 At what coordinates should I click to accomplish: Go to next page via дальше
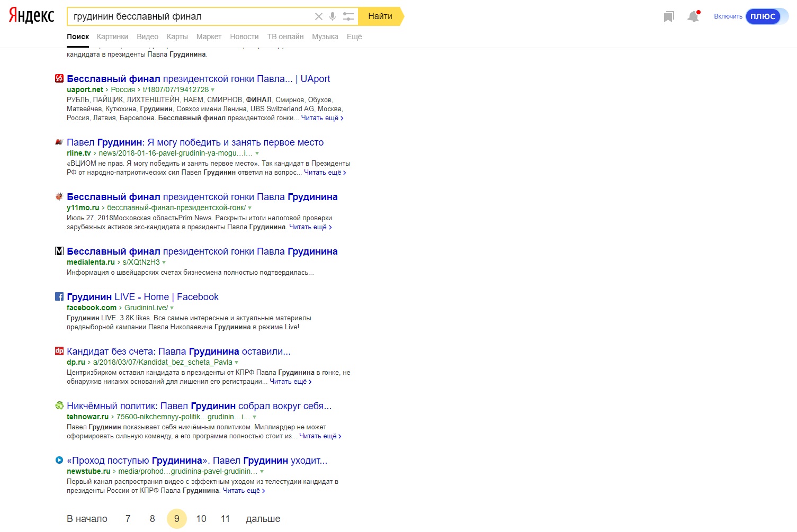263,519
